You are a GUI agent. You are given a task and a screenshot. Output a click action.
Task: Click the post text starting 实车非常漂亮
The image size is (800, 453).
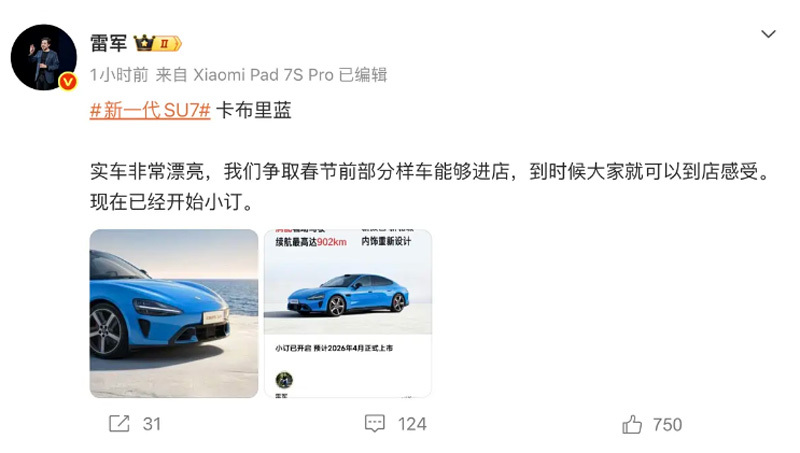tap(430, 187)
